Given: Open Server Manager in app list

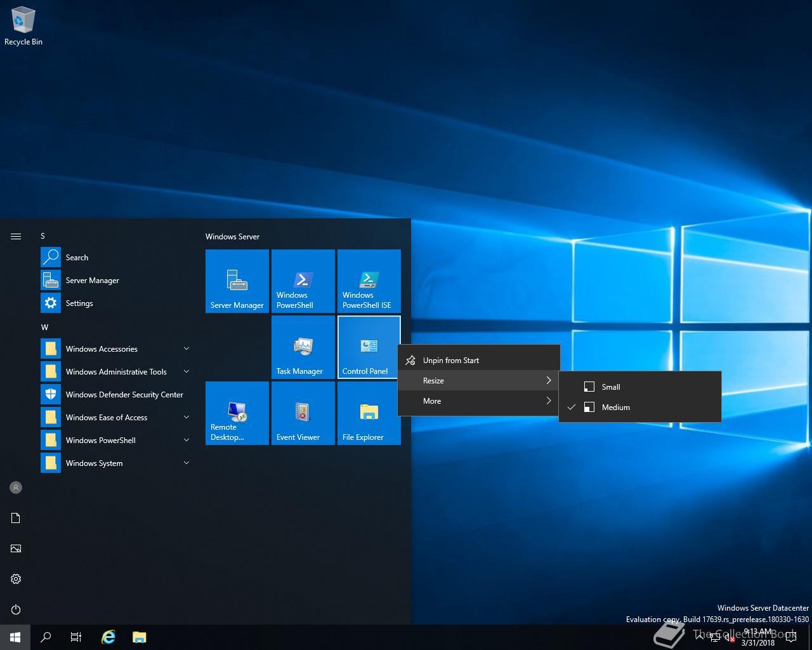Looking at the screenshot, I should tap(117, 281).
